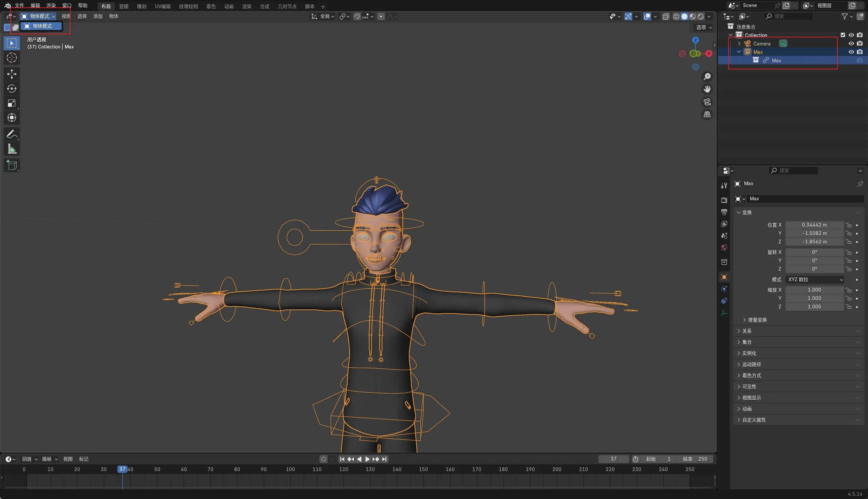Screen dimensions: 868x499
Task: Open the File (文件) menu
Action: pyautogui.click(x=20, y=6)
